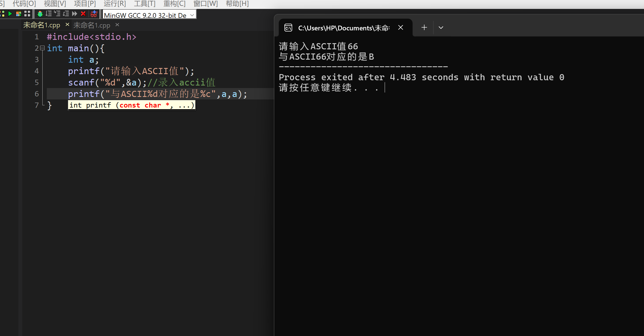The height and width of the screenshot is (336, 644).
Task: Click the green Run play icon
Action: (x=10, y=14)
